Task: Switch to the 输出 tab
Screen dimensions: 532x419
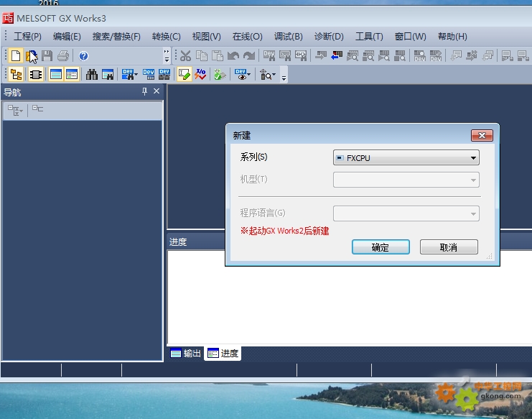Action: point(185,354)
